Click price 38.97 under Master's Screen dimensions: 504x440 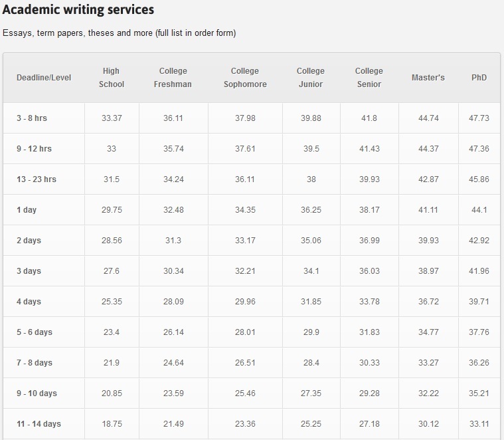428,271
